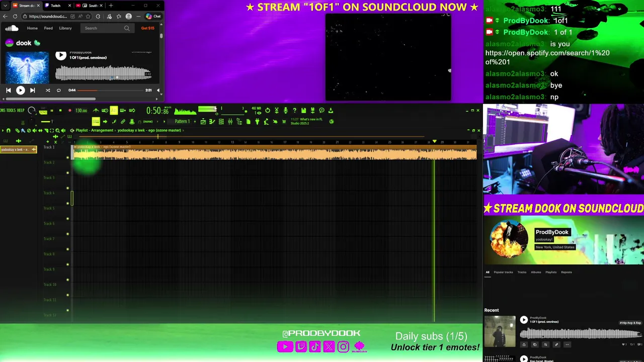Click the circular arrow icon in FL toolbar

click(x=268, y=110)
